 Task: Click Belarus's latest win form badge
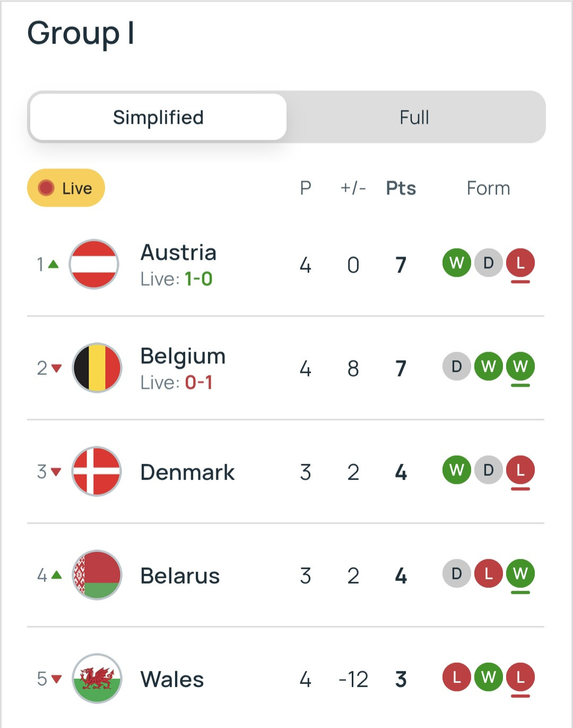(520, 573)
